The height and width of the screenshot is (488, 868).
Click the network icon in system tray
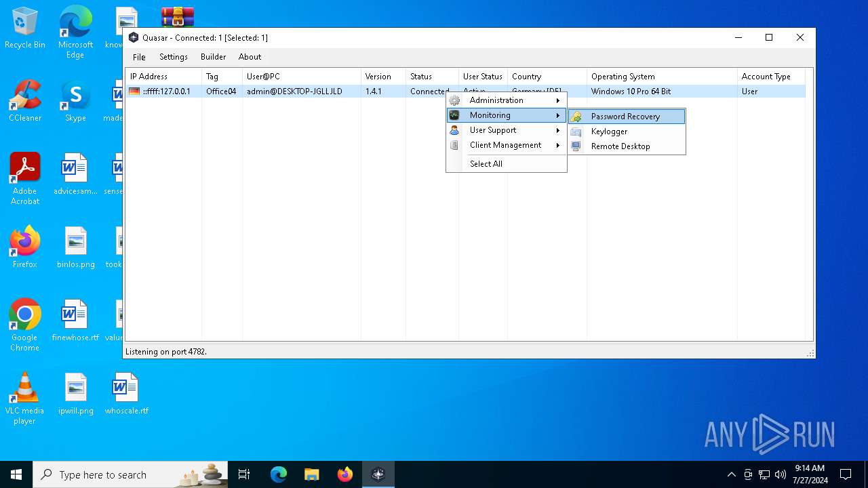pyautogui.click(x=764, y=474)
